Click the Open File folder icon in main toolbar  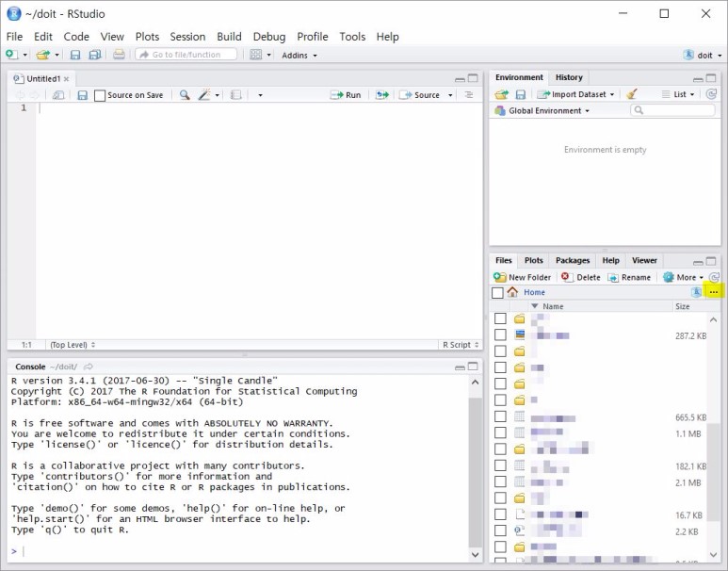(42, 55)
